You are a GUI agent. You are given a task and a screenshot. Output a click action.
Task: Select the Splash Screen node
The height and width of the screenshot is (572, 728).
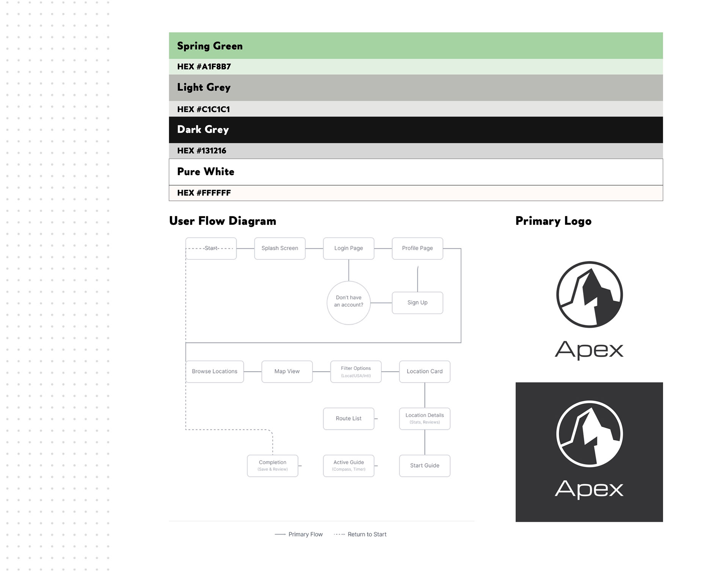tap(279, 248)
